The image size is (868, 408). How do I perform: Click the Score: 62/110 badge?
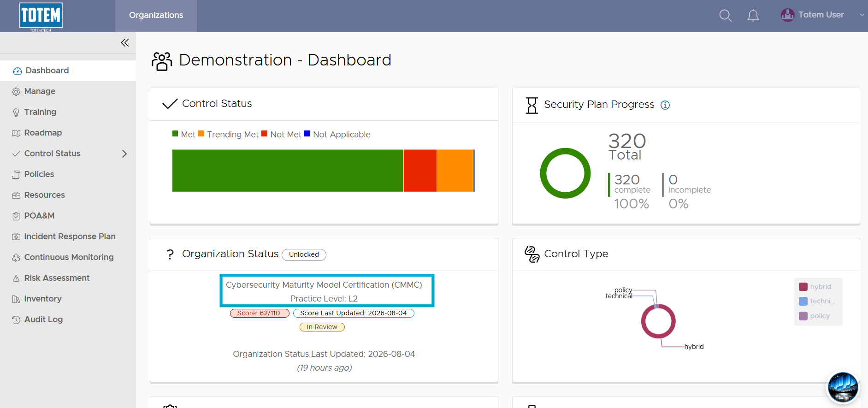click(260, 313)
